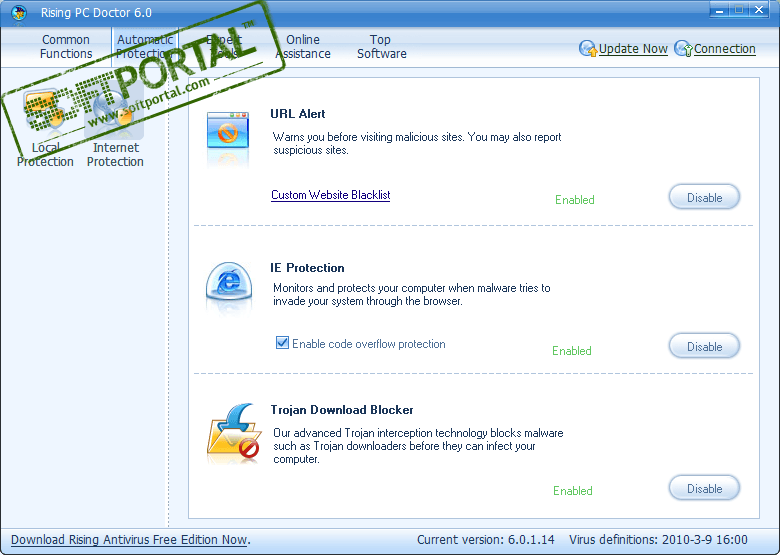Open the Online Assistance tab
The width and height of the screenshot is (780, 555).
(303, 47)
